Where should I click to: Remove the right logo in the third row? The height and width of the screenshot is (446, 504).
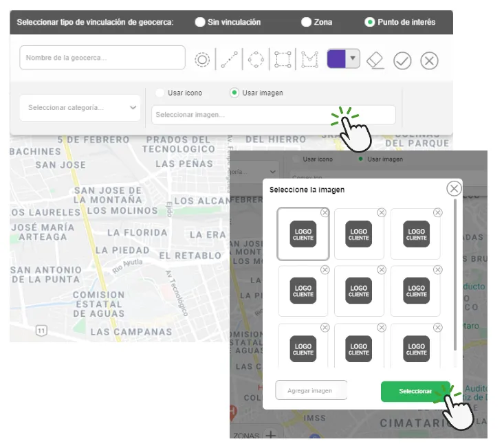click(x=438, y=327)
